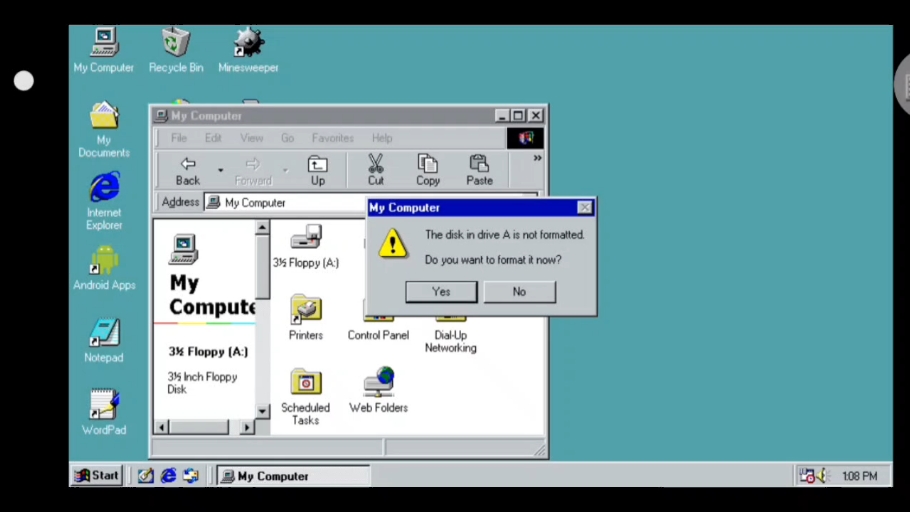Open the File menu
Image resolution: width=910 pixels, height=512 pixels.
pos(179,138)
